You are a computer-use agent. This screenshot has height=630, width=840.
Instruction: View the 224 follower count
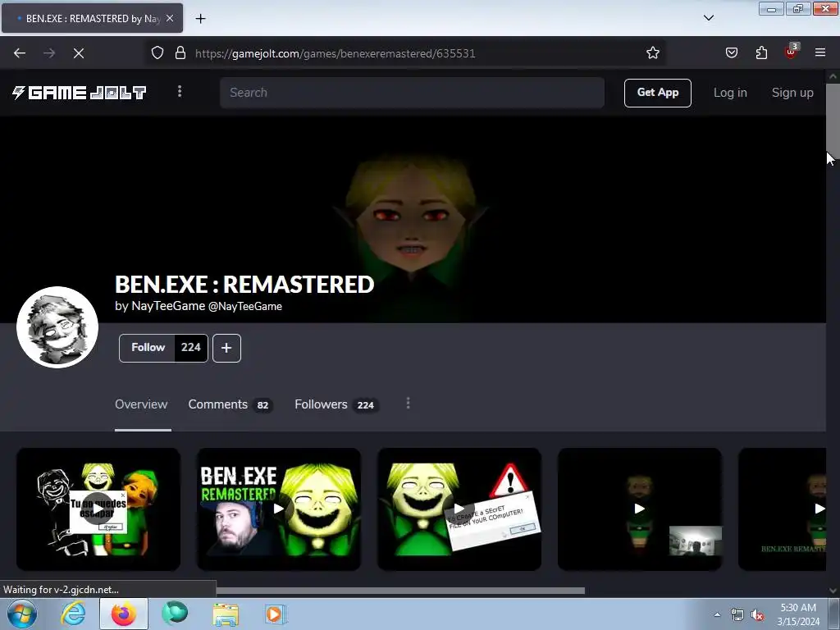pyautogui.click(x=190, y=348)
